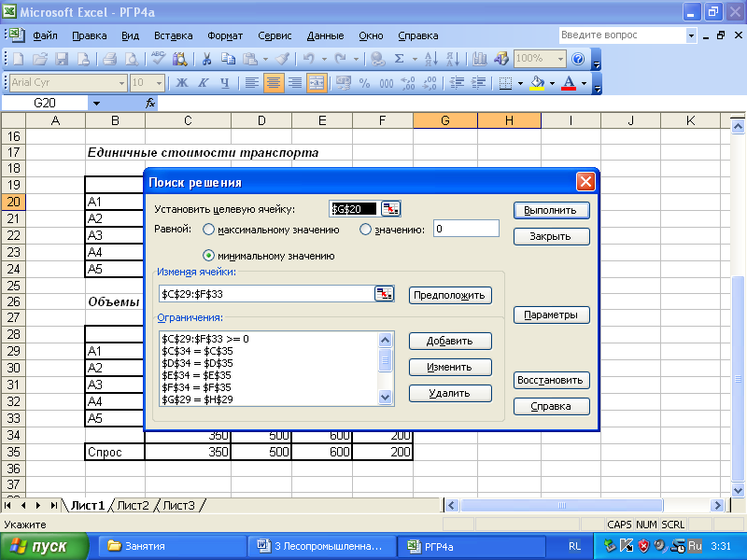747x560 pixels.
Task: Click the changing cells range picker icon
Action: (x=385, y=294)
